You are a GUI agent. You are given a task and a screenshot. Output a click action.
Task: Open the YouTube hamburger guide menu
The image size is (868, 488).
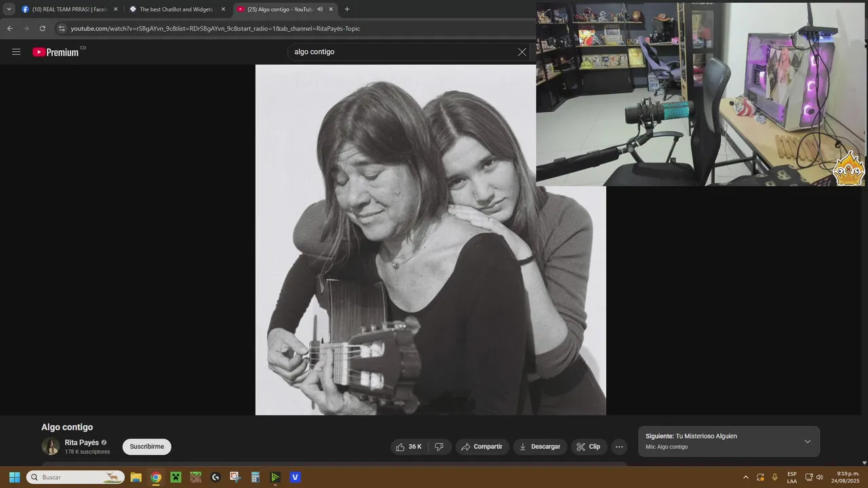[x=16, y=52]
